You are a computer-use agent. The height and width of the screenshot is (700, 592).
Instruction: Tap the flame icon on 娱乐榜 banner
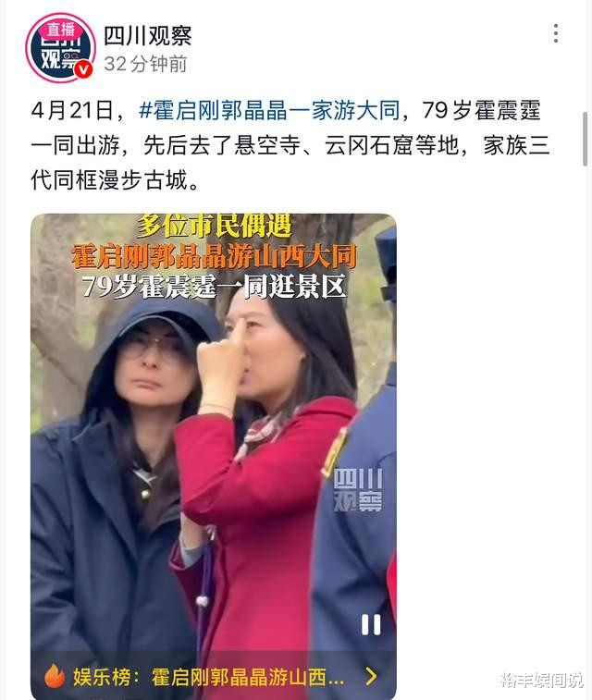(55, 676)
